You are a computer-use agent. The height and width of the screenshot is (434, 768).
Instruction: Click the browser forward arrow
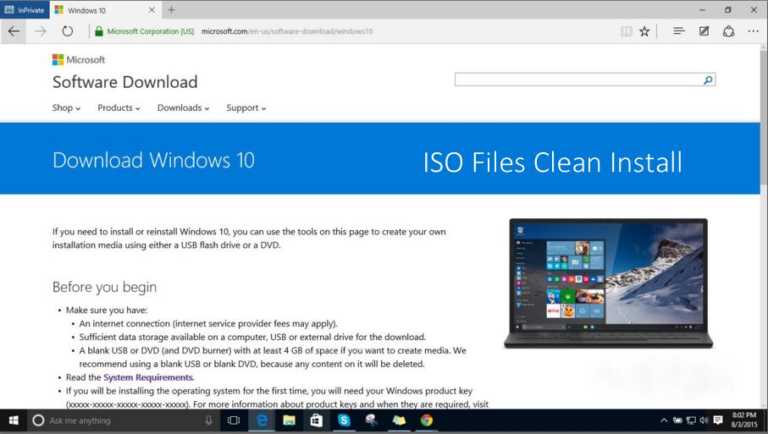[x=40, y=31]
